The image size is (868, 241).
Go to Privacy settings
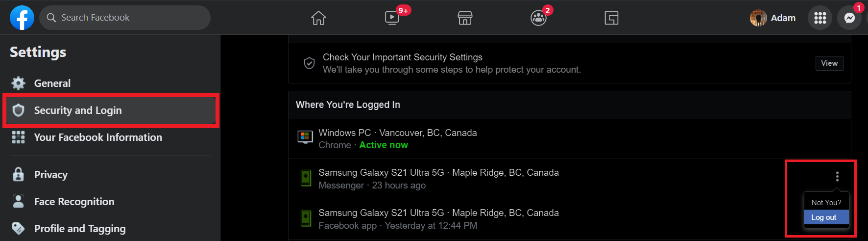pyautogui.click(x=51, y=175)
